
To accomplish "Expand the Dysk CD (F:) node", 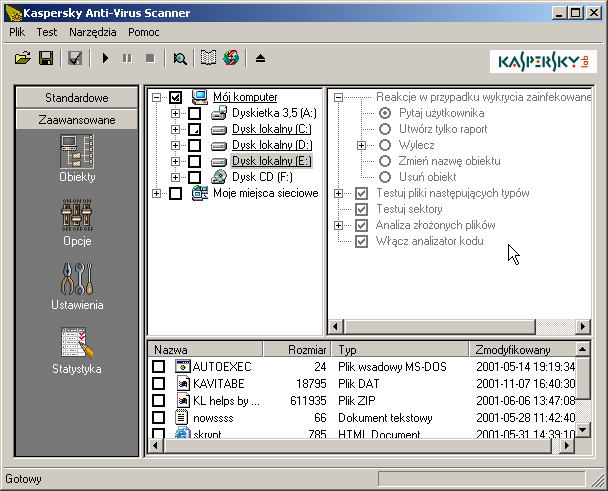I will point(175,177).
